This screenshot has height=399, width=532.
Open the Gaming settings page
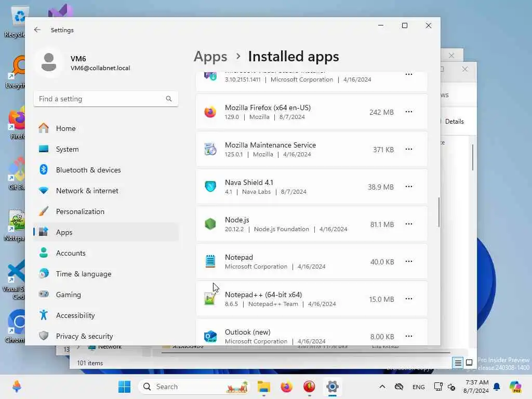106,295
